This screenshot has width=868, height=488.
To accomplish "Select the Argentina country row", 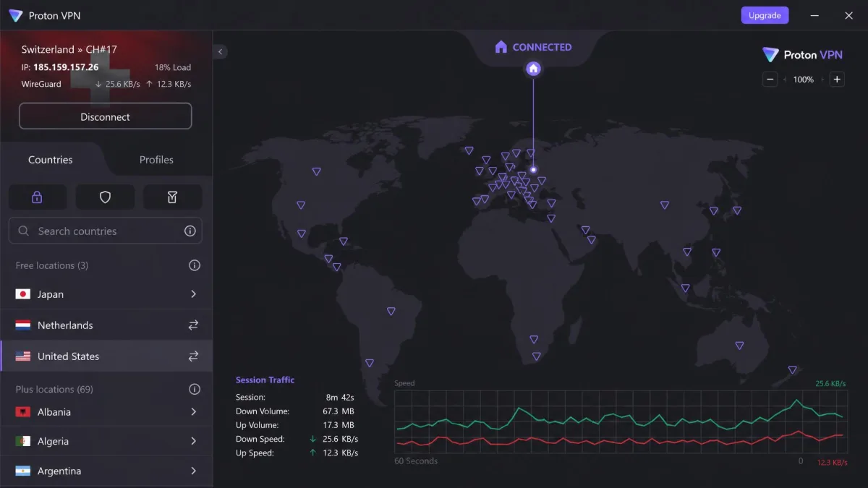I will pyautogui.click(x=106, y=471).
